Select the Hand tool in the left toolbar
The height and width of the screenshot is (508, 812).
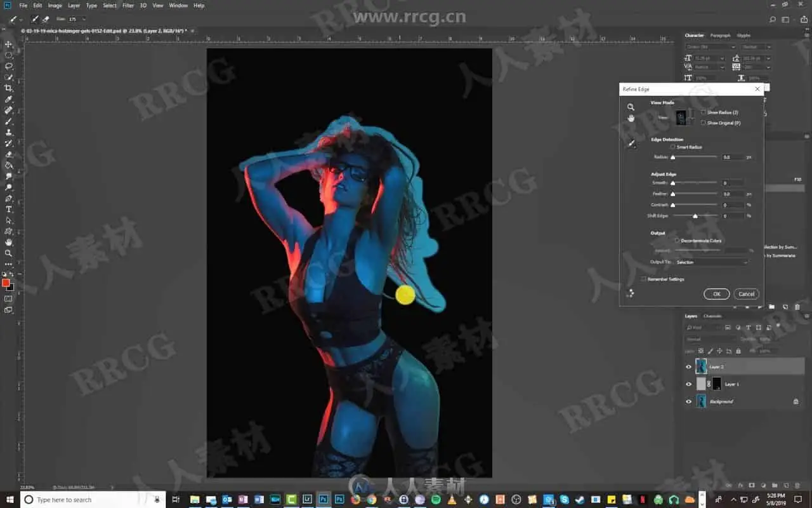pyautogui.click(x=9, y=242)
